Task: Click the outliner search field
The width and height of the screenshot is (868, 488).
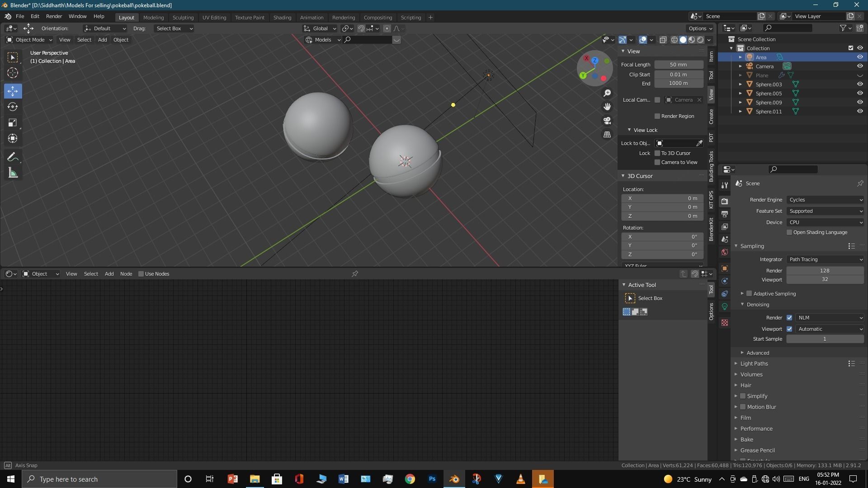Action: point(788,28)
